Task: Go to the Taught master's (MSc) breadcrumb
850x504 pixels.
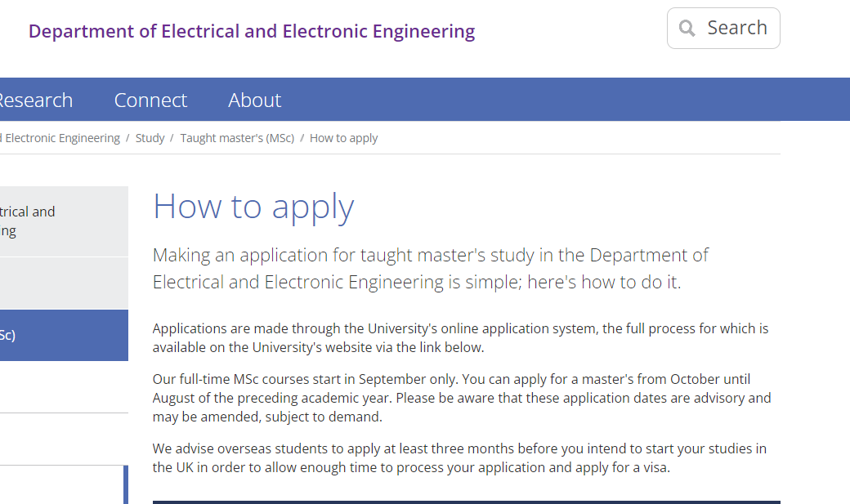Action: (x=238, y=138)
